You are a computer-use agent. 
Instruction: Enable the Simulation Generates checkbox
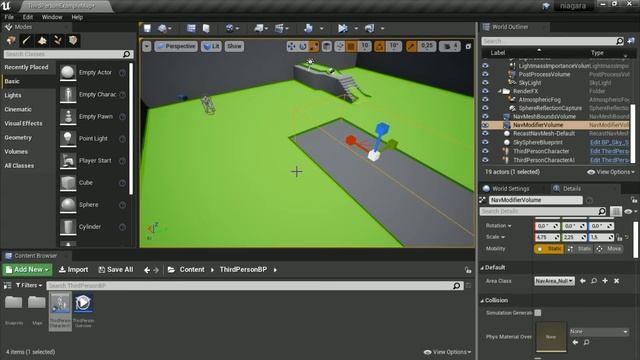coord(538,313)
